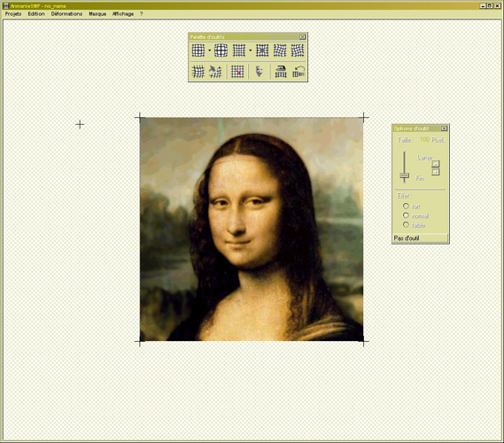Select the 'fort' effect radio button
The height and width of the screenshot is (443, 504).
pyautogui.click(x=406, y=206)
